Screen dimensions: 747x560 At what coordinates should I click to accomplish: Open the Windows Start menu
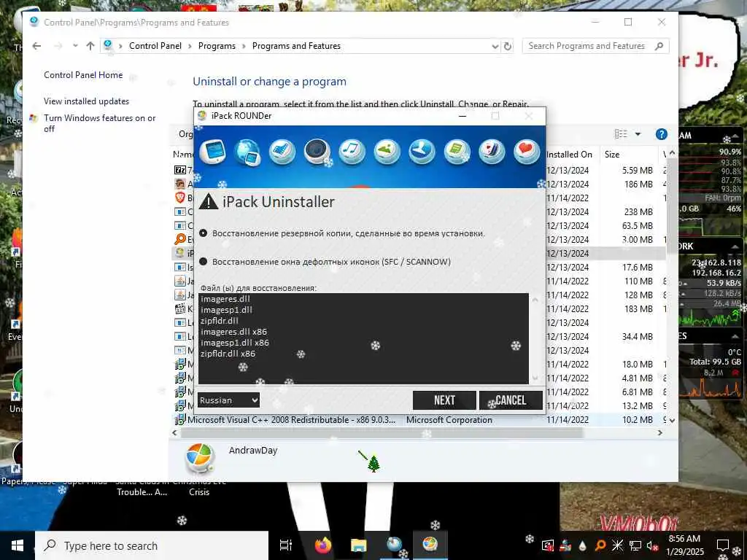[x=18, y=545]
